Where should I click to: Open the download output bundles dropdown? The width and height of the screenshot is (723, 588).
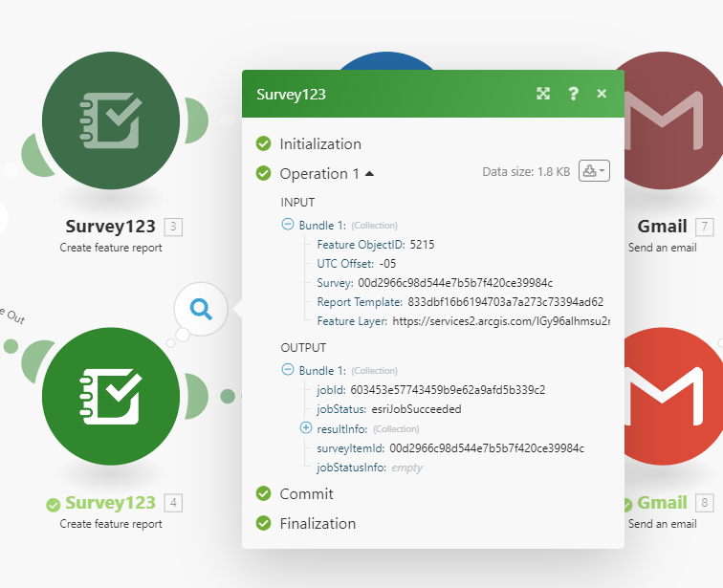(594, 171)
